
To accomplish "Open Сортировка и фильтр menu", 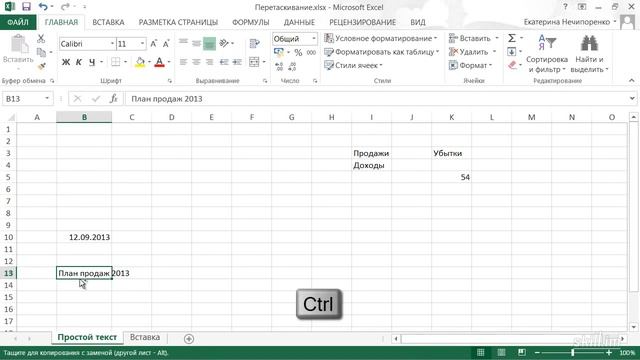I will coord(547,53).
